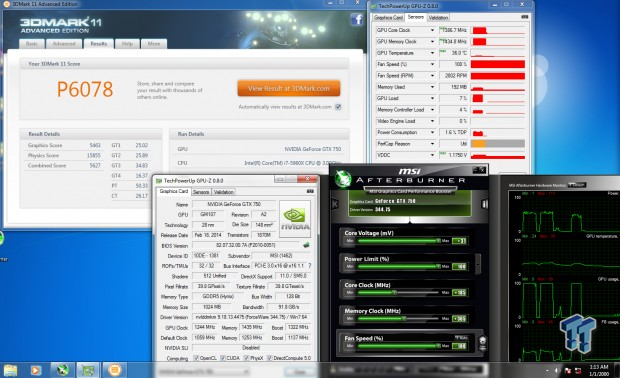
Task: Open Memory Used sensor dropdown
Action: 432,87
